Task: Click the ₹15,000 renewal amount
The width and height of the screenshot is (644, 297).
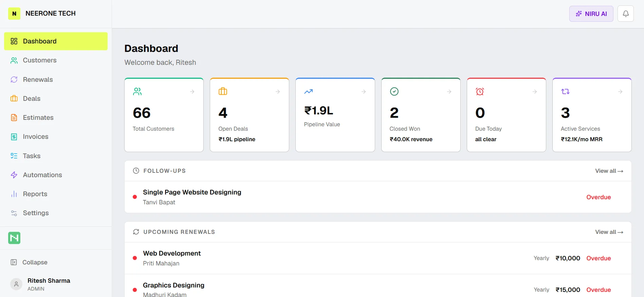Action: (x=568, y=290)
